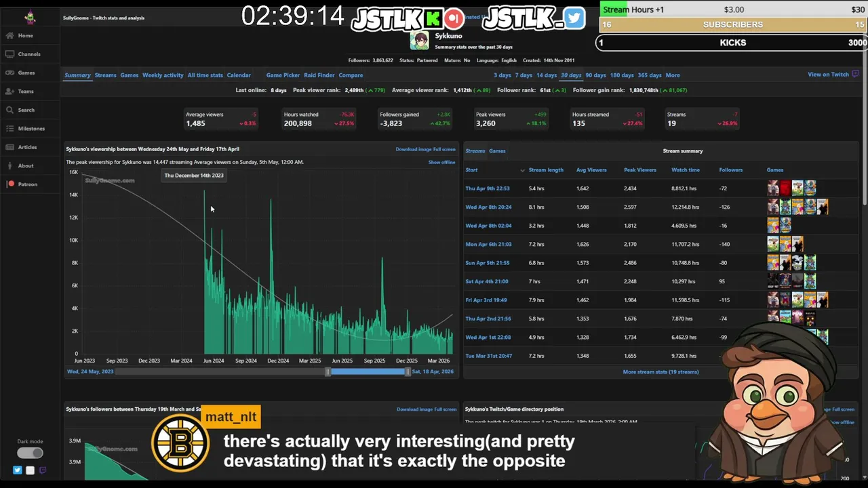Switch to the Streams tab in top navigation
868x488 pixels.
(105, 75)
